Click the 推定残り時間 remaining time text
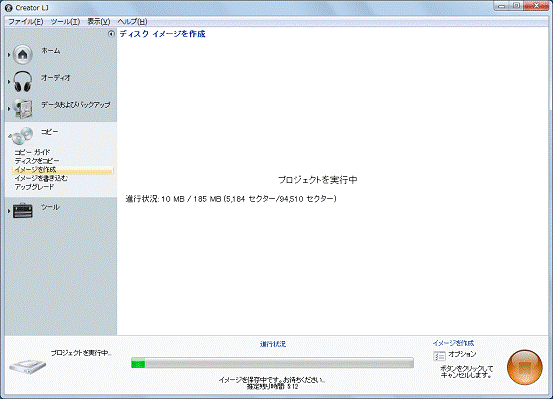 pos(272,387)
